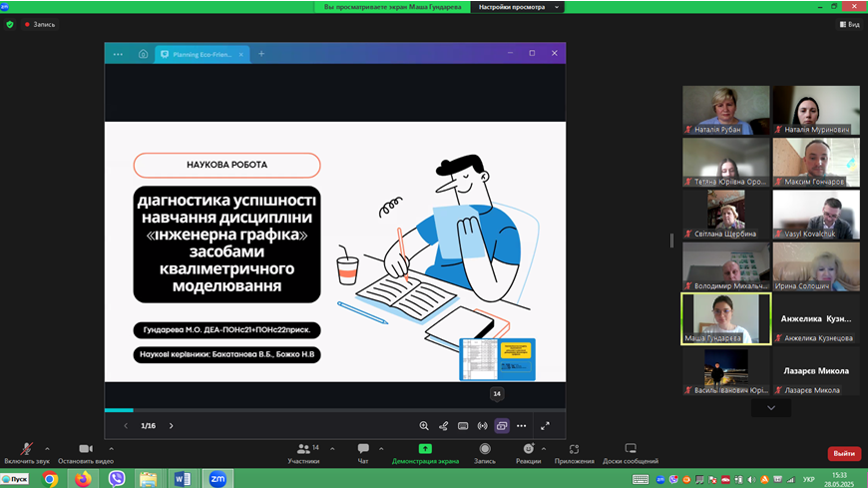Switch layout using the Вид button

click(848, 24)
